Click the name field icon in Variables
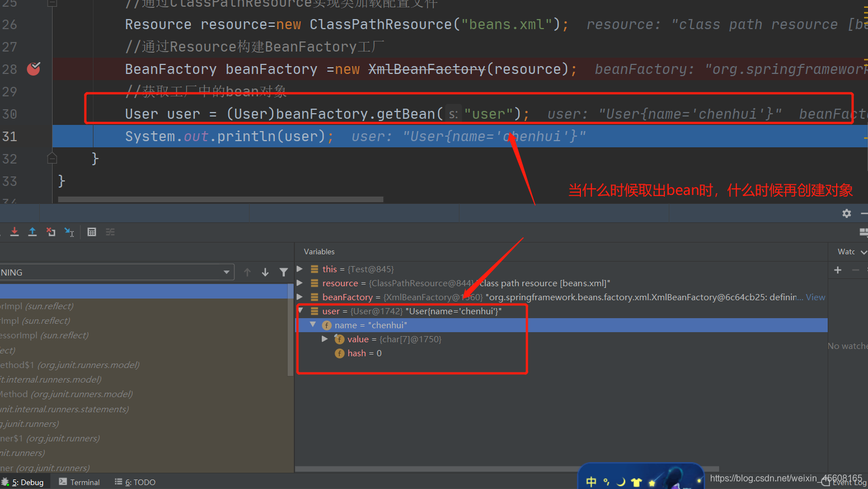This screenshot has height=489, width=868. [327, 325]
